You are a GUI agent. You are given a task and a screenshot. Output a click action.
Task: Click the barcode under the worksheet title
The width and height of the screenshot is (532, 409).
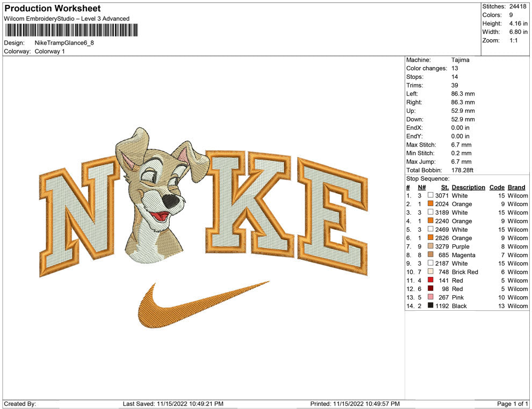click(71, 30)
